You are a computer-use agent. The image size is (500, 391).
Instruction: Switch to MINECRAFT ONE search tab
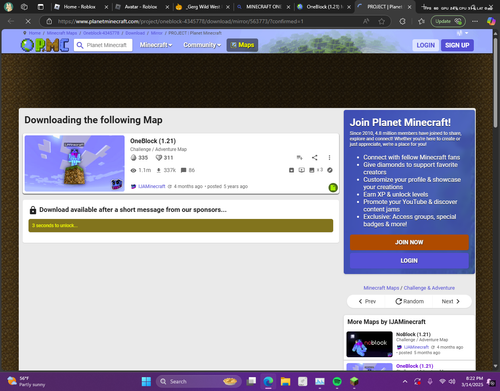263,7
